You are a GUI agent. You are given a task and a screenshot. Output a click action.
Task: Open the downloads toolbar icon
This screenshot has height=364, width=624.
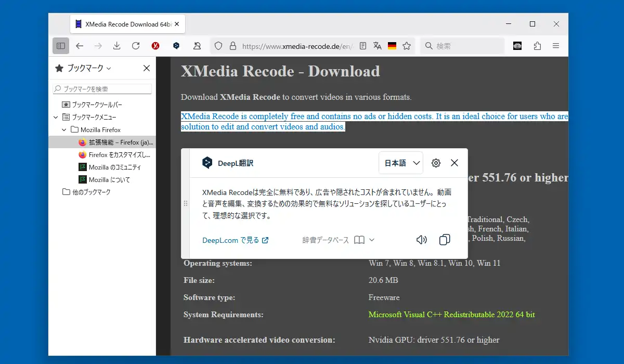[117, 46]
